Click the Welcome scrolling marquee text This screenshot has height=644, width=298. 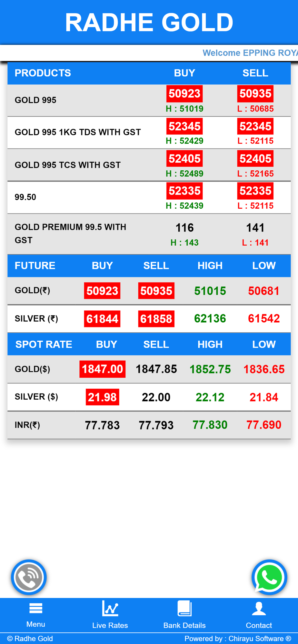click(x=250, y=53)
